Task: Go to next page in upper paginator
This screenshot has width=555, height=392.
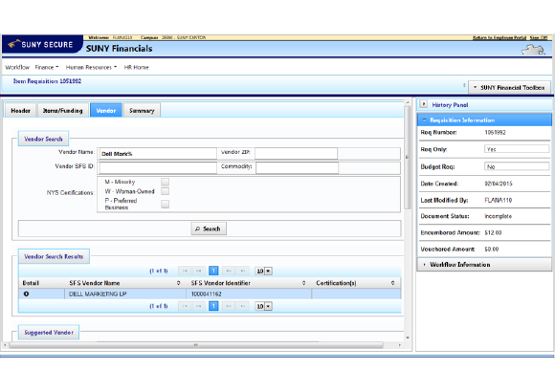Action: coord(229,271)
